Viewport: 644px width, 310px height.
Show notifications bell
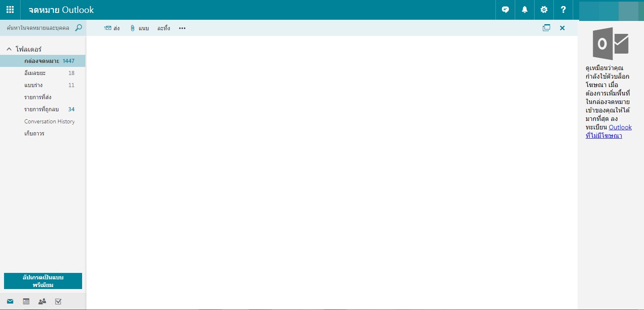524,10
